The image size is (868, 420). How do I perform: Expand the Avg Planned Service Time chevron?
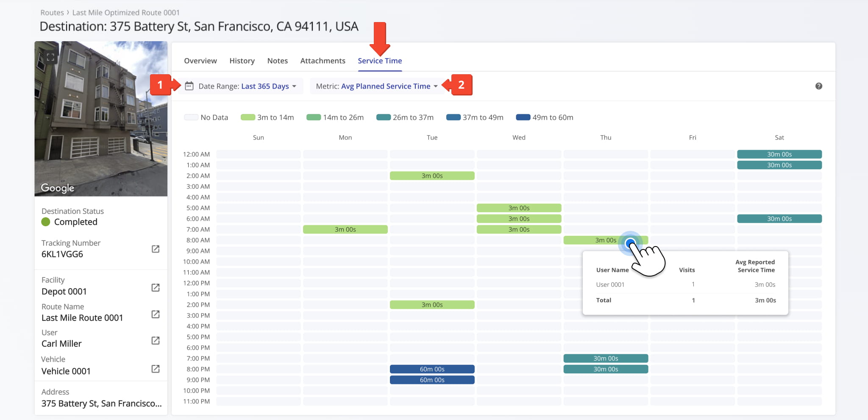(436, 86)
